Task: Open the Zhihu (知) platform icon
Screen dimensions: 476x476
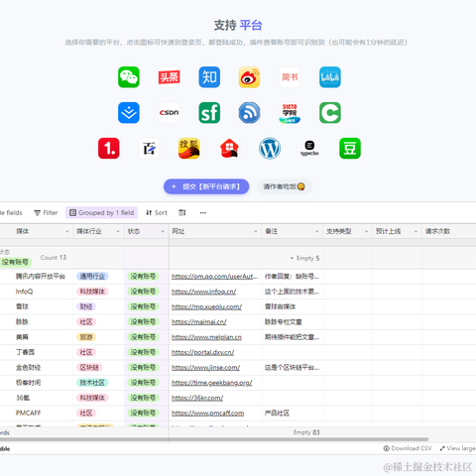Action: (209, 77)
